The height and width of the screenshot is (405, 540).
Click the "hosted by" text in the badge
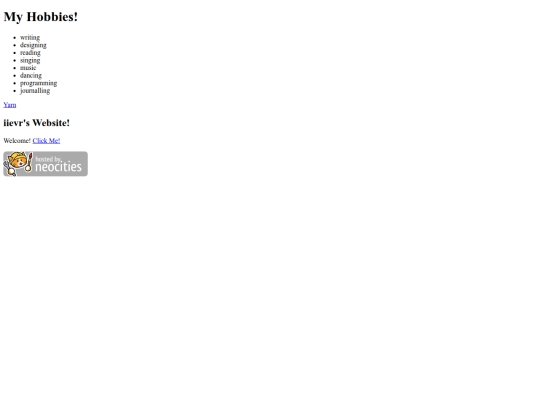(x=48, y=159)
